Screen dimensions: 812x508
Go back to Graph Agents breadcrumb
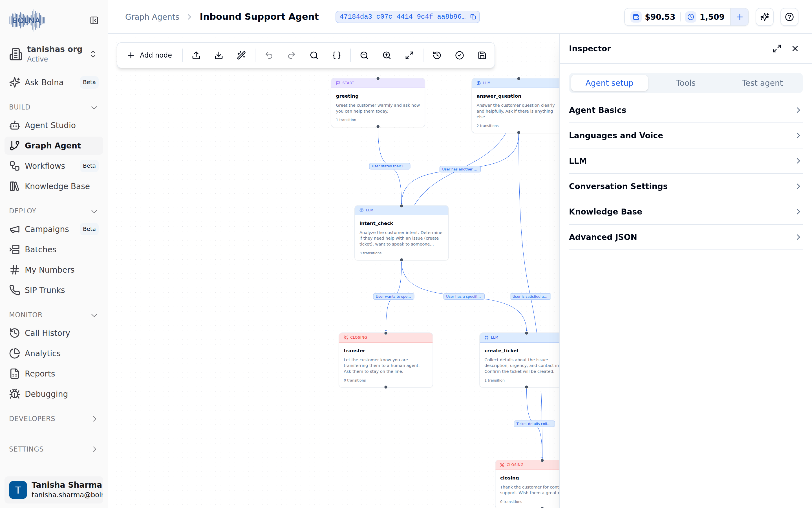[x=152, y=17]
